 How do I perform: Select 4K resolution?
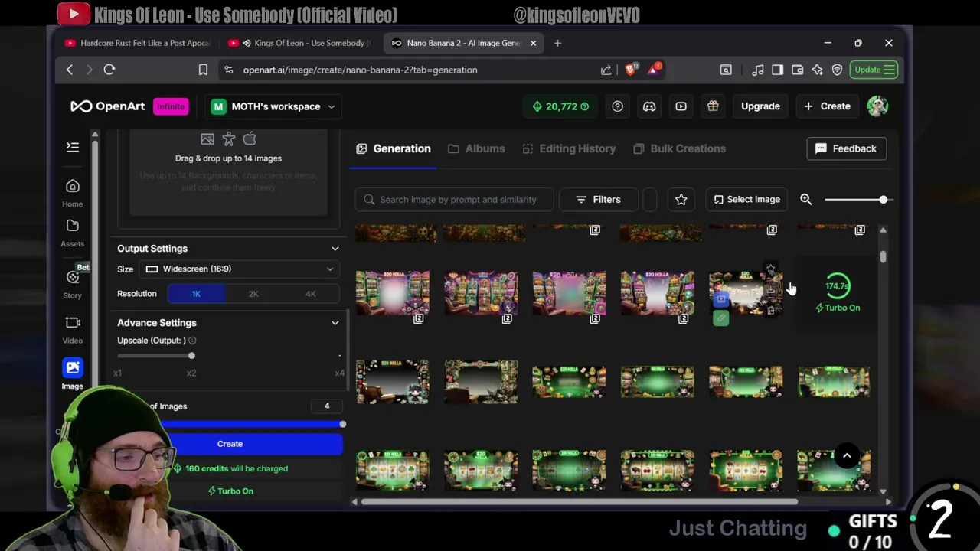(310, 294)
